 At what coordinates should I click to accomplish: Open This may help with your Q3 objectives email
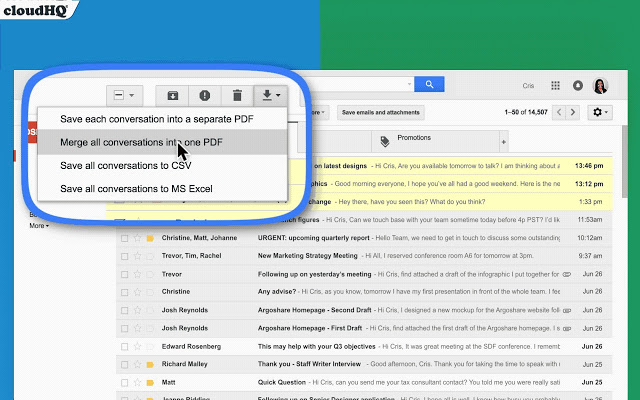(x=364, y=347)
